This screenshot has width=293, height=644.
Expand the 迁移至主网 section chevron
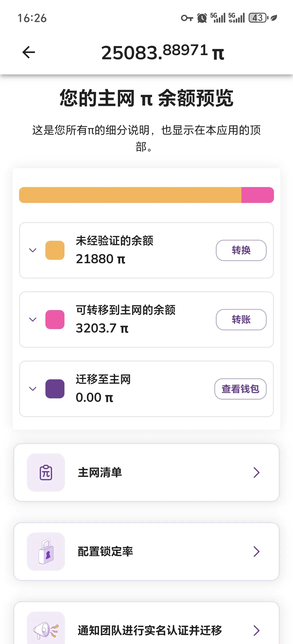(33, 389)
